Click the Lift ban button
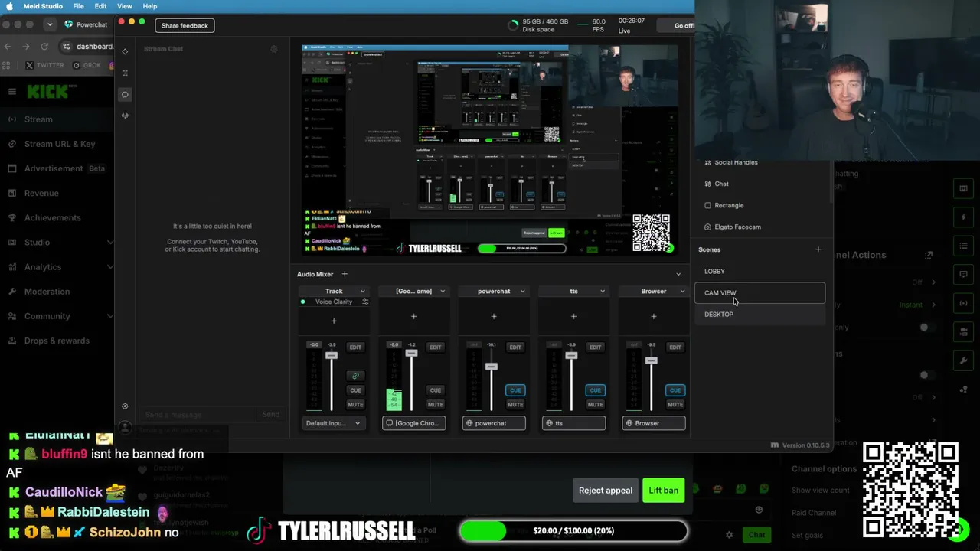The image size is (980, 551). (663, 491)
